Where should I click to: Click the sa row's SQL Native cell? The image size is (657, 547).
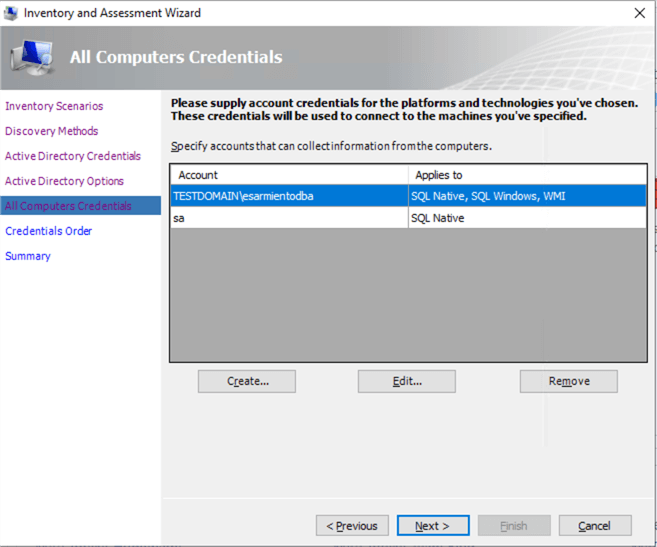(x=527, y=218)
